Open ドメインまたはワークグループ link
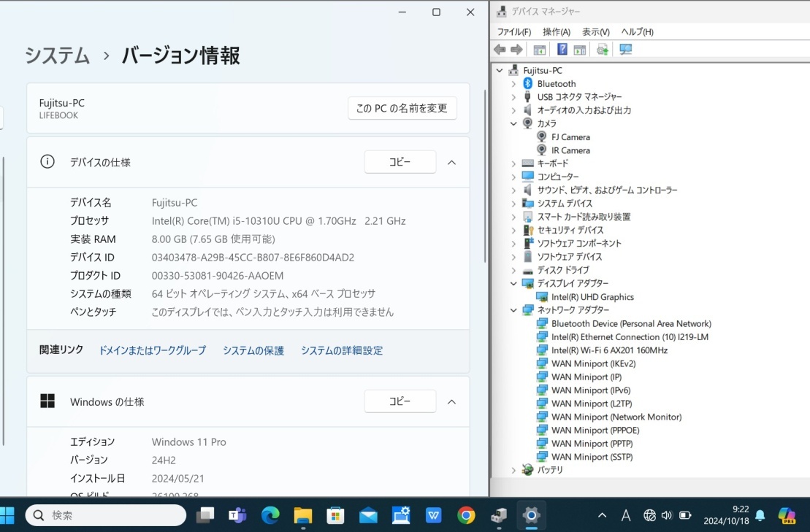 (x=153, y=350)
